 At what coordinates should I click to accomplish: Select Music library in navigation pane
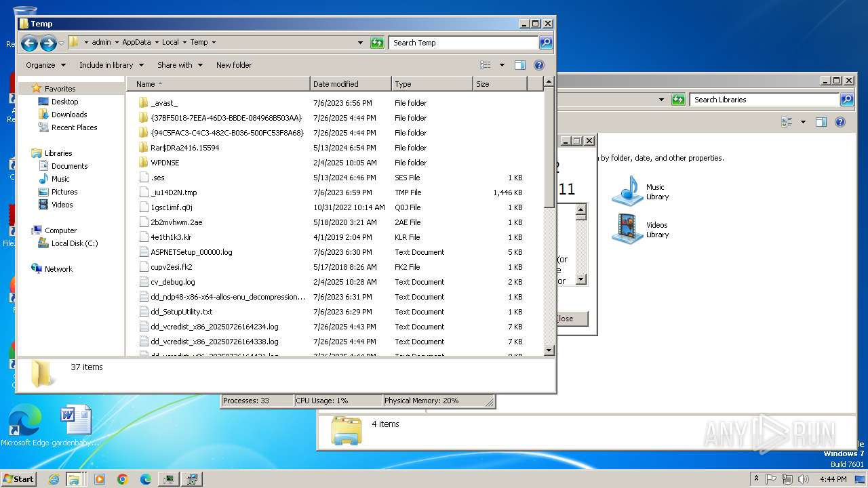coord(60,179)
